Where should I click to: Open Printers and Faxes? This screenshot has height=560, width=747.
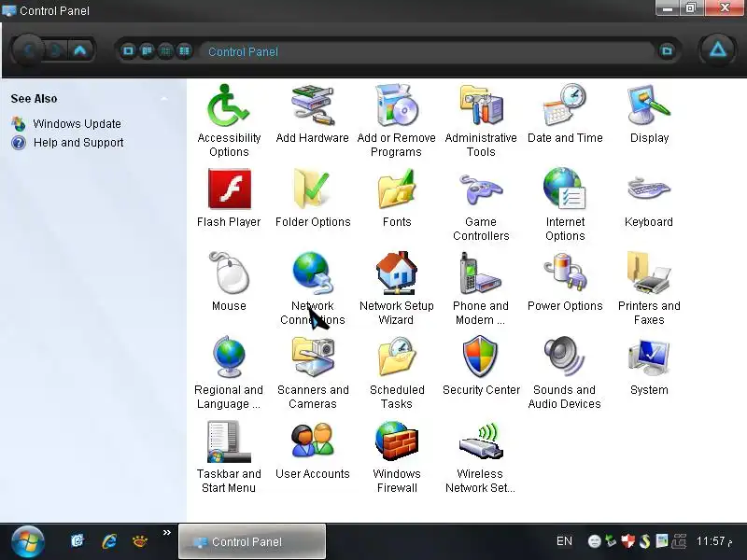(649, 288)
